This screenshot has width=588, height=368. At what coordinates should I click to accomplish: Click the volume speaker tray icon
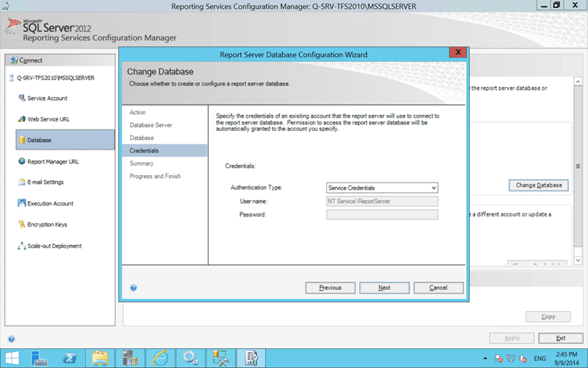pos(523,358)
